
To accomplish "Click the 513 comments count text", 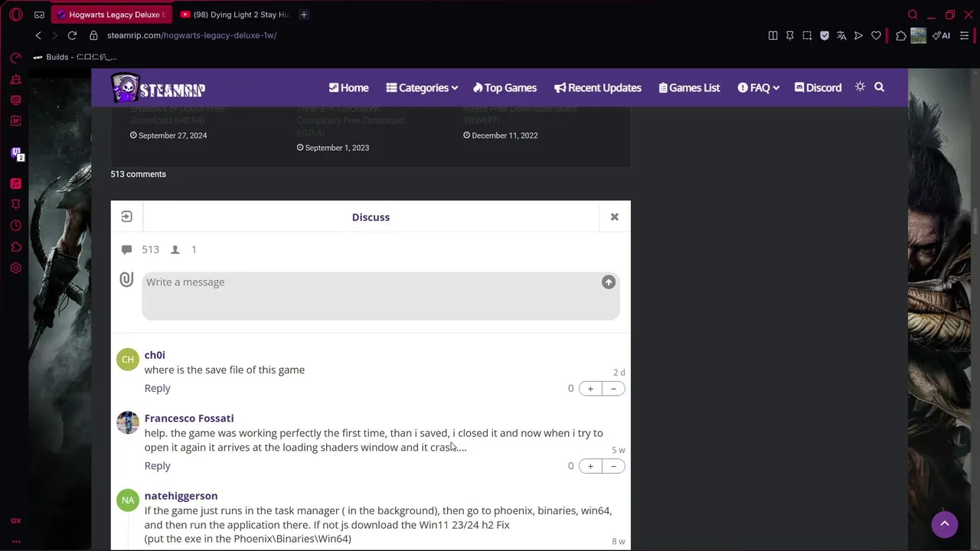I will 138,174.
